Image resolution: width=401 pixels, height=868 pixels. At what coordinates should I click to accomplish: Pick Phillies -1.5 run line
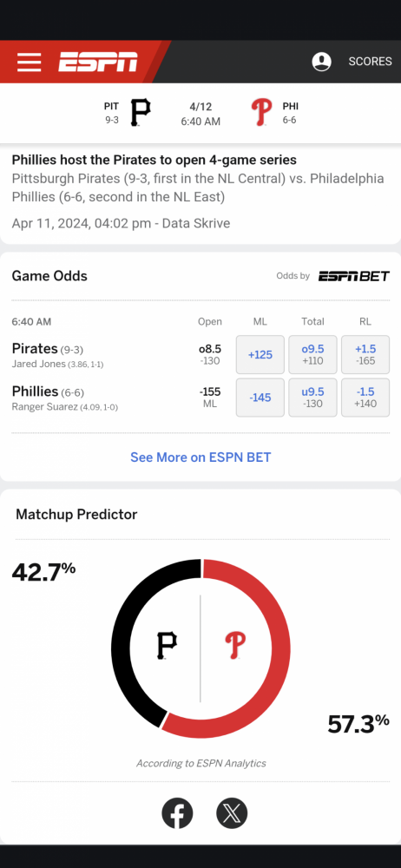pos(365,398)
